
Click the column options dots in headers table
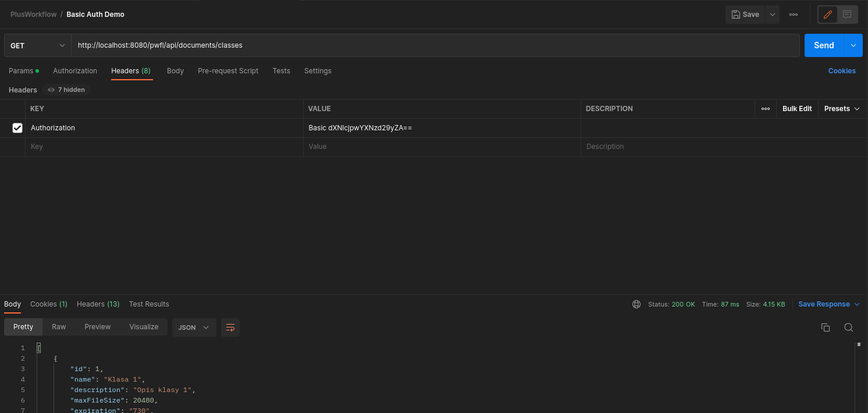pos(766,109)
